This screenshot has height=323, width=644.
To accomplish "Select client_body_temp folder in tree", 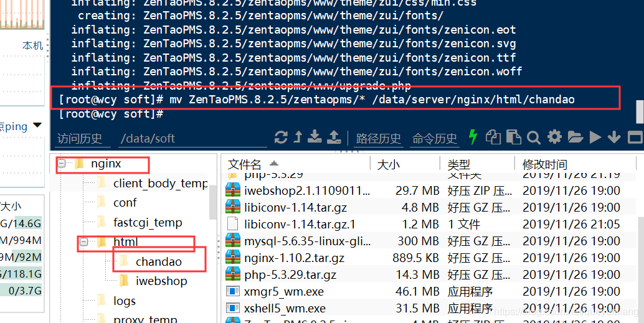I will pos(161,183).
